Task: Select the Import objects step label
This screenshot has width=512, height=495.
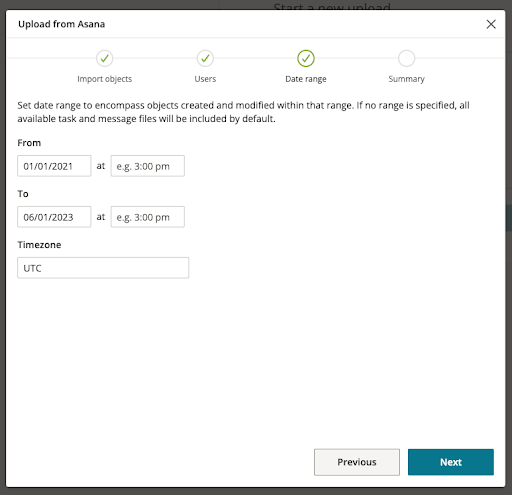Action: pyautogui.click(x=105, y=79)
